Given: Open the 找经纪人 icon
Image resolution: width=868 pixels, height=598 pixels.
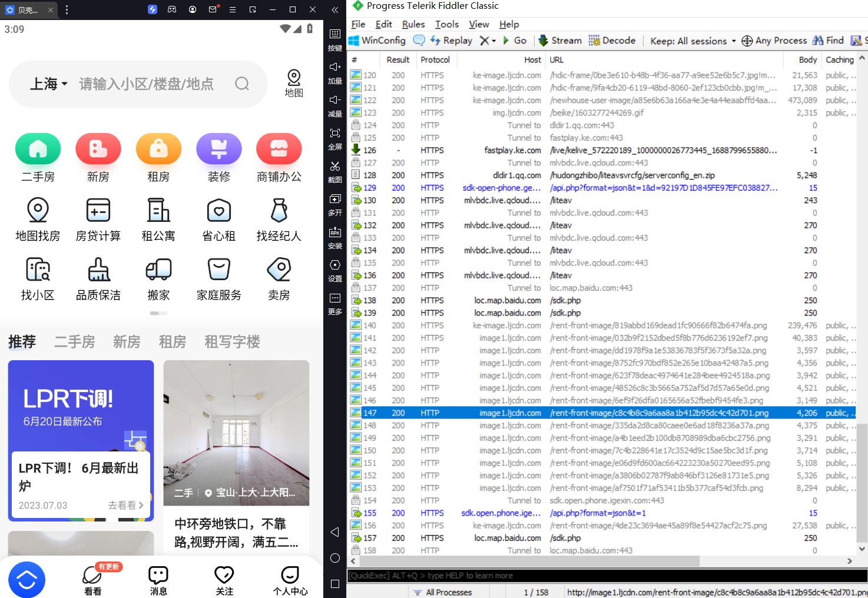Looking at the screenshot, I should pos(279,210).
